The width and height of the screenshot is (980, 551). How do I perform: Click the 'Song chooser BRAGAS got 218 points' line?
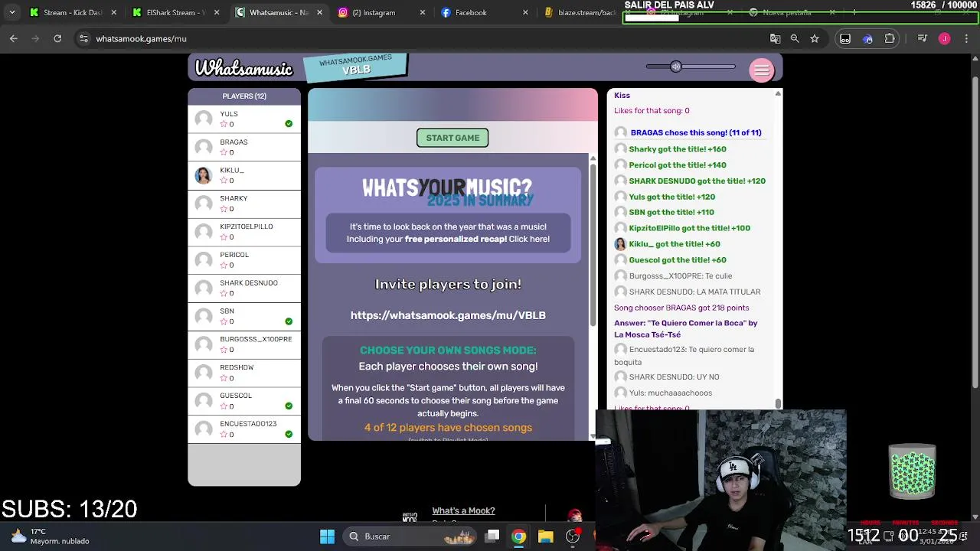tap(681, 308)
